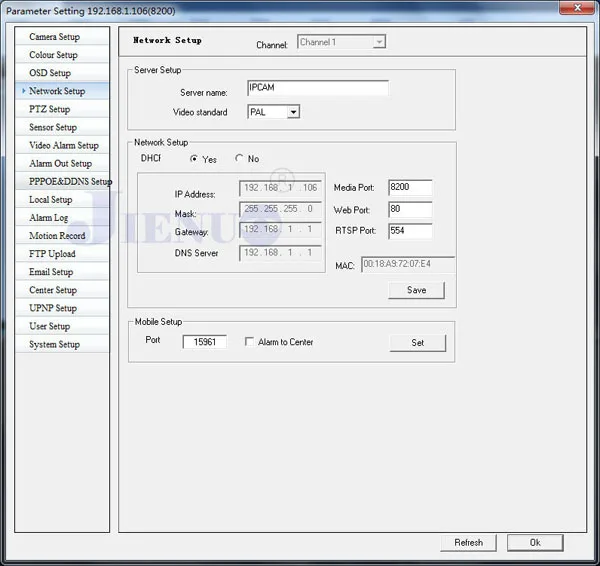Save the network settings
Screen dimensions: 600x566
pyautogui.click(x=416, y=290)
